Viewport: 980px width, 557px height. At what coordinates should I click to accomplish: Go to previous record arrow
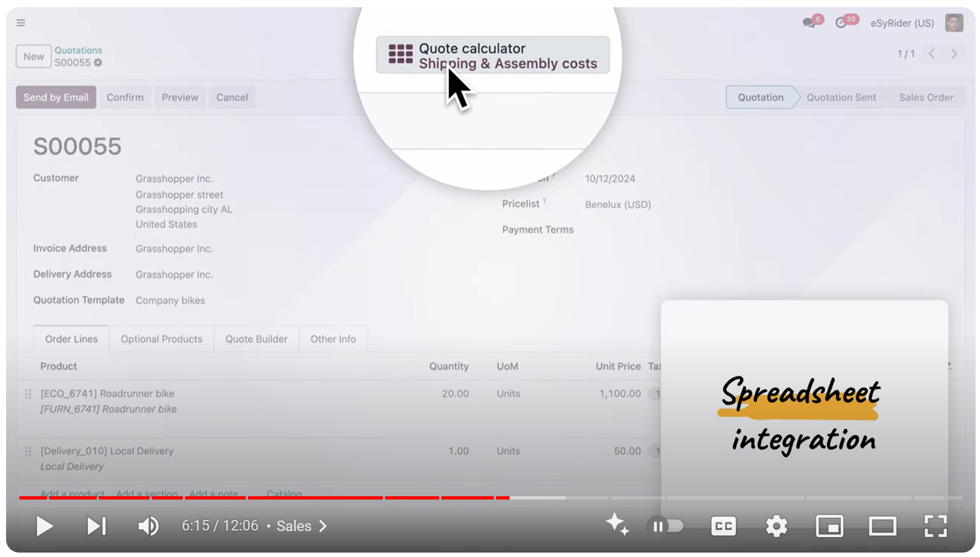pos(932,54)
